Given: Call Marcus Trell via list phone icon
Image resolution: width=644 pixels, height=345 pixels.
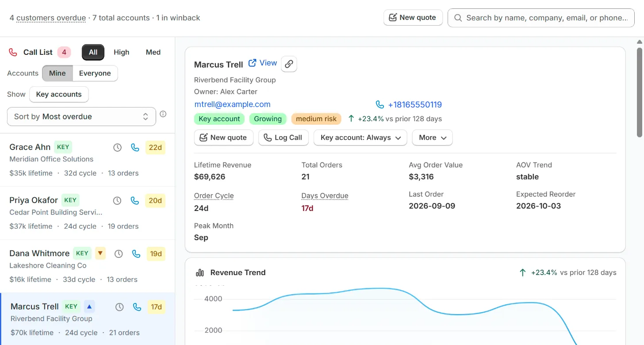Looking at the screenshot, I should [x=137, y=307].
